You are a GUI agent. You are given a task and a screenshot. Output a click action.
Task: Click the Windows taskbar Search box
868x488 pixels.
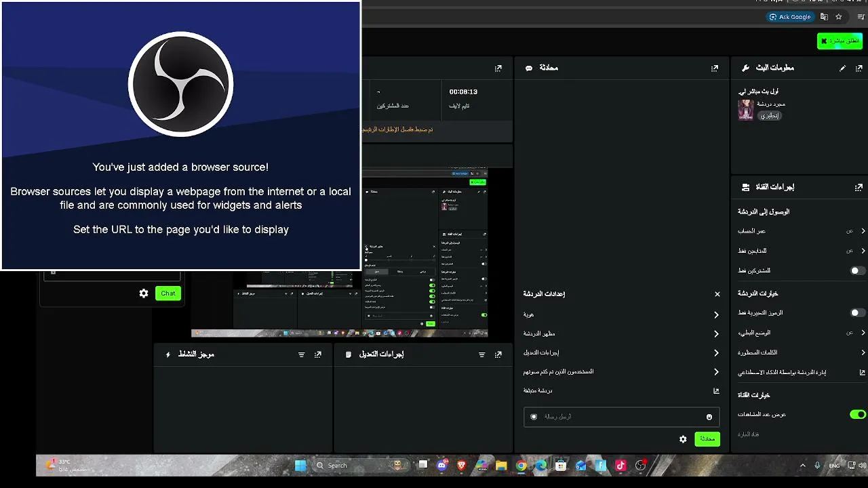(363, 466)
